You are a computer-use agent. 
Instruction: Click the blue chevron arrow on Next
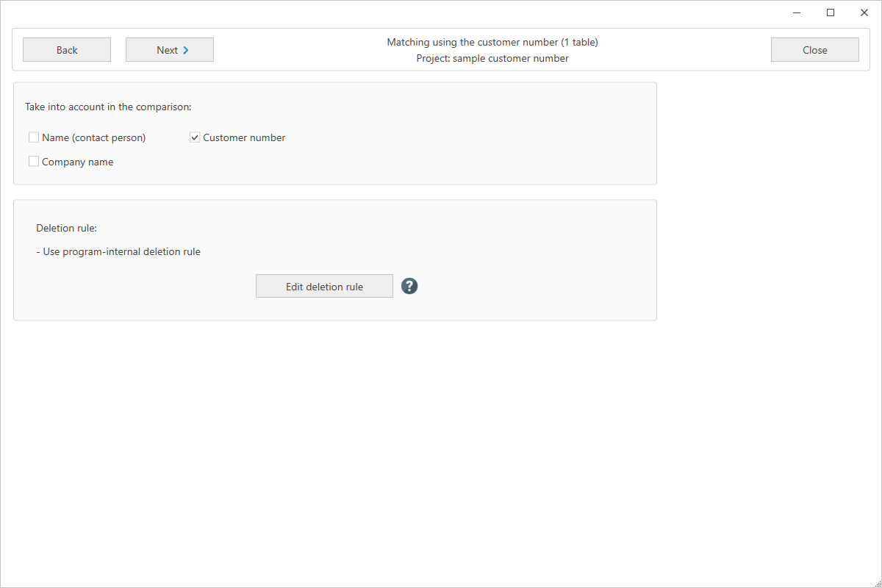click(x=186, y=50)
